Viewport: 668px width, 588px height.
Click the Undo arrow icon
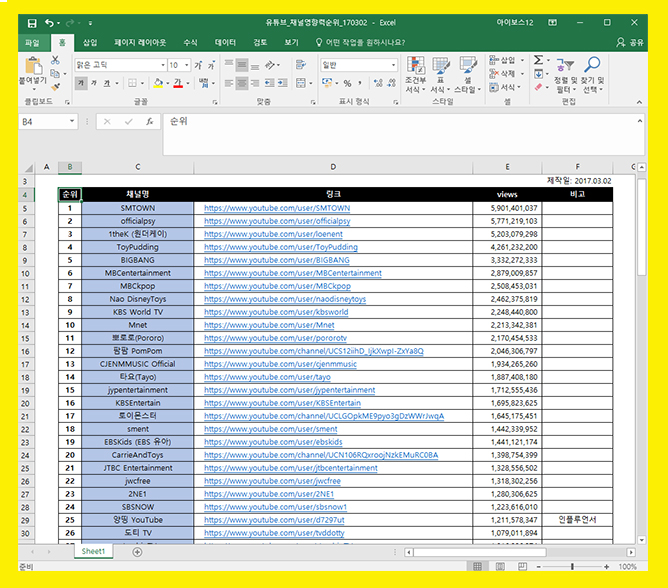coord(50,23)
